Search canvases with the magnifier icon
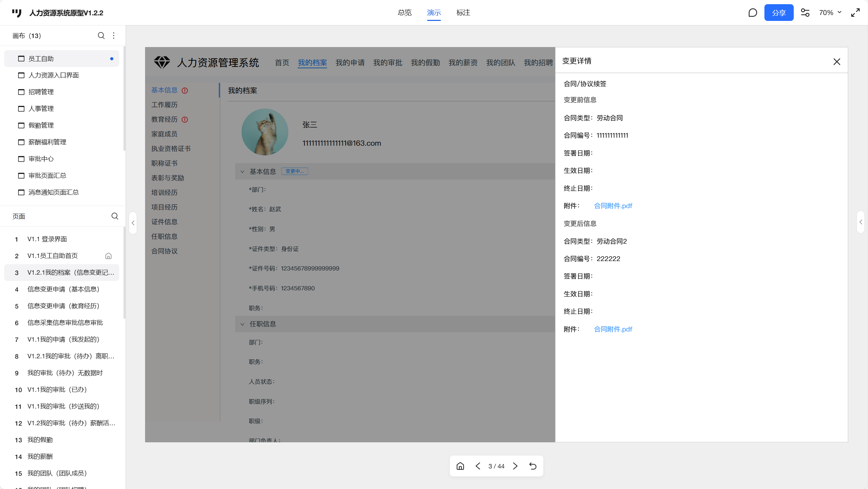 click(101, 36)
